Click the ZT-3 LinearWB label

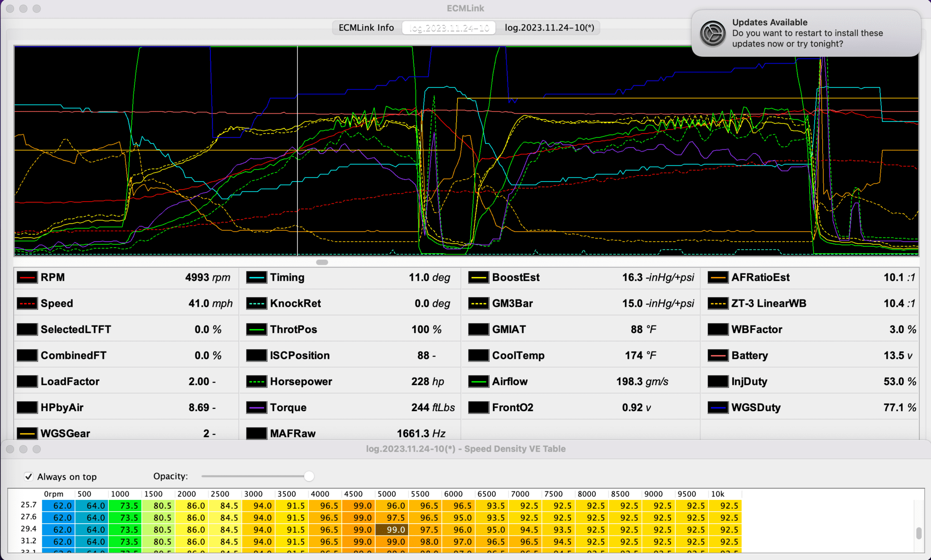769,304
